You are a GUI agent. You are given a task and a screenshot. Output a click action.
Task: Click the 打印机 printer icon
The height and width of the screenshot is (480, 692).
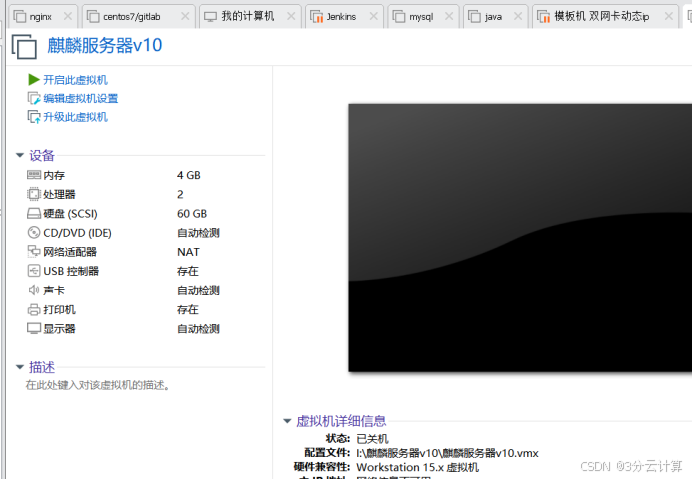pos(34,309)
